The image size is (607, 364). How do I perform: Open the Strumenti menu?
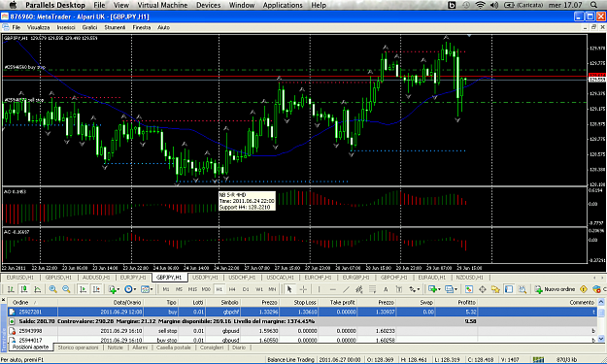115,27
